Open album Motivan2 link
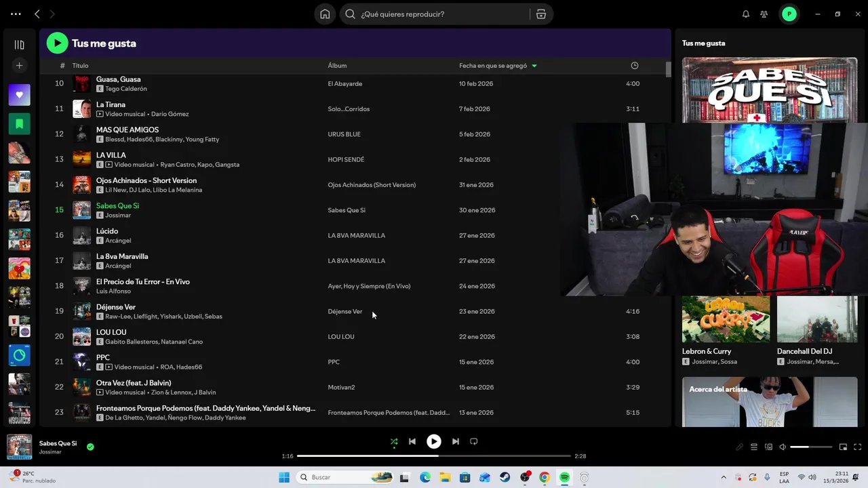This screenshot has width=868, height=488. [342, 388]
